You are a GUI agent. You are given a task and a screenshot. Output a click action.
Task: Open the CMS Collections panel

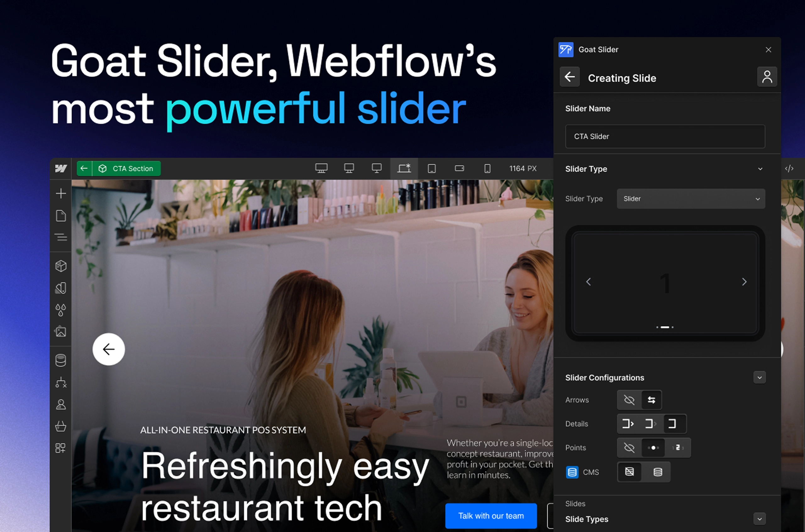pyautogui.click(x=61, y=360)
